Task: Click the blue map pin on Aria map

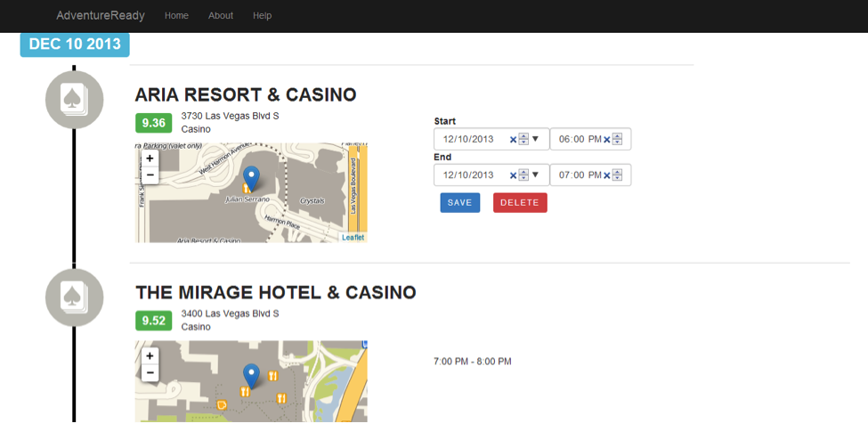Action: tap(251, 179)
